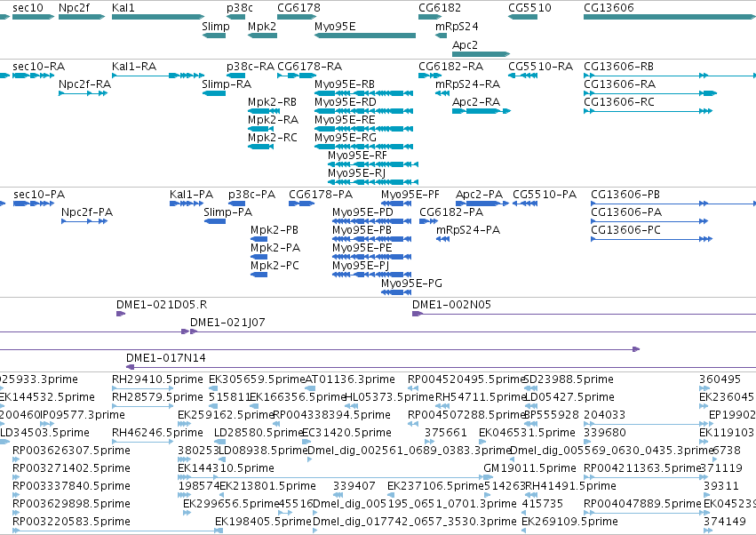Open the Slimp gene label
The height and width of the screenshot is (535, 756).
(216, 26)
